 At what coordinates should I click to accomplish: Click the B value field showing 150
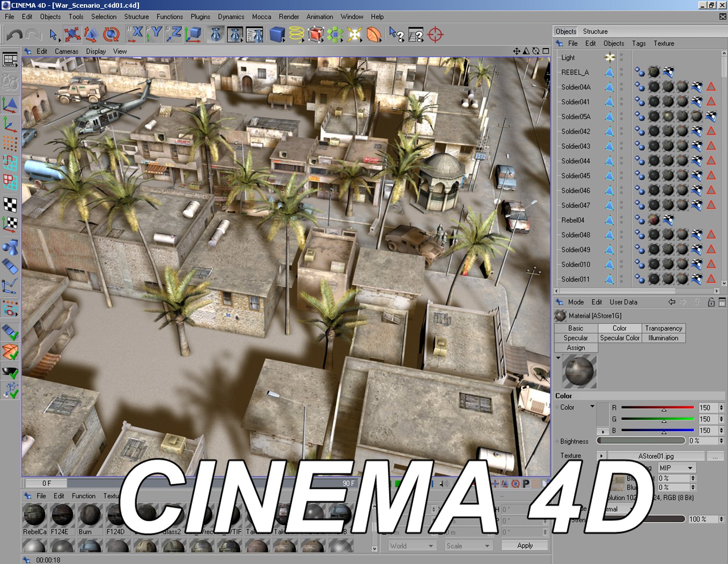[x=708, y=431]
